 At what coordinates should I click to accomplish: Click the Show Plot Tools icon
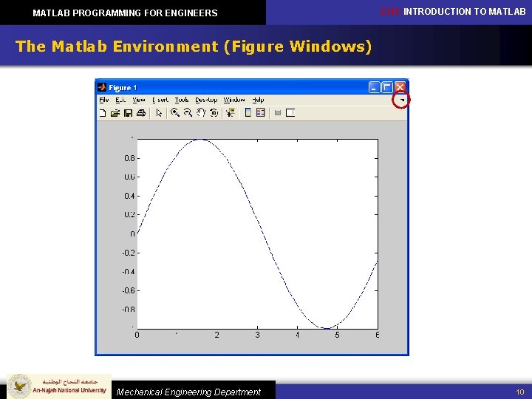tap(290, 112)
